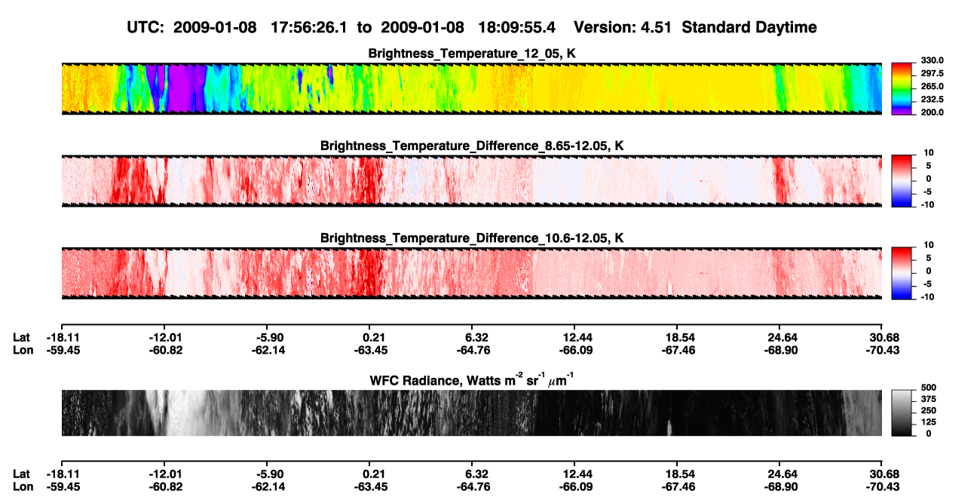Viewport: 980px width, 503px height.
Task: Select the 8.65-12.05 difference image strip
Action: pos(471,181)
